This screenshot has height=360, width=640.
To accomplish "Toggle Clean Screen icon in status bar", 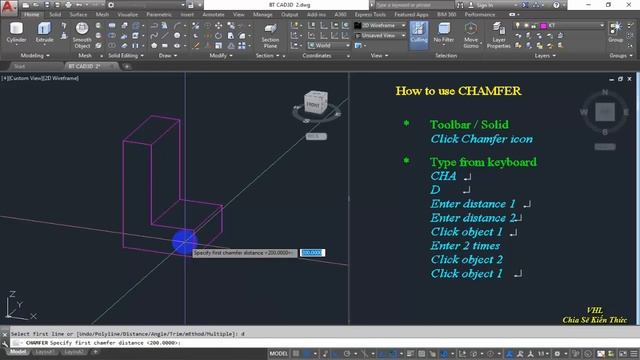I will (623, 353).
